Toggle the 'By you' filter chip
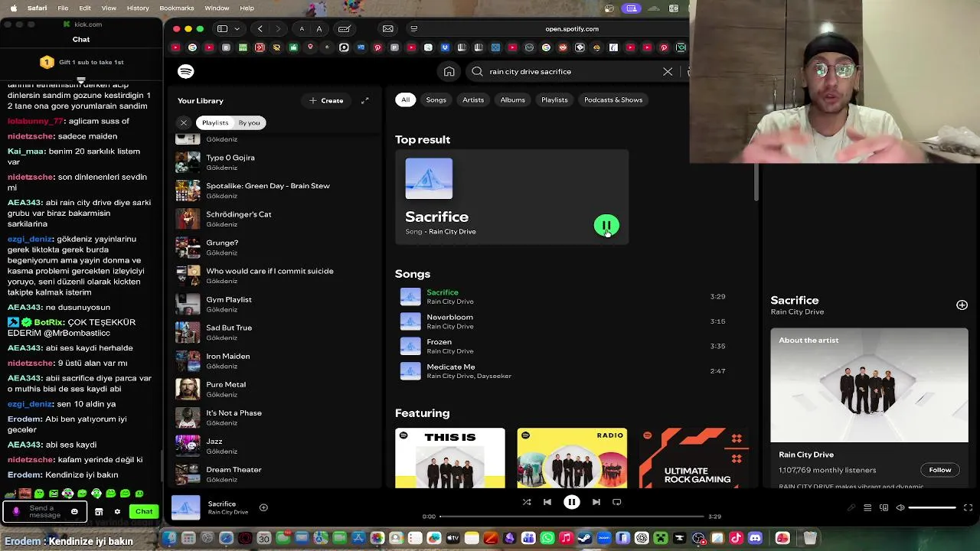The width and height of the screenshot is (980, 551). point(249,122)
